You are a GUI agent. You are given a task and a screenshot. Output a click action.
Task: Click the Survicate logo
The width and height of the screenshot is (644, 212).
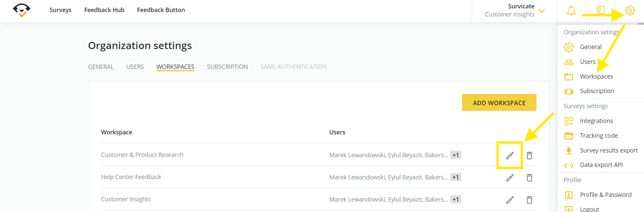click(x=22, y=10)
